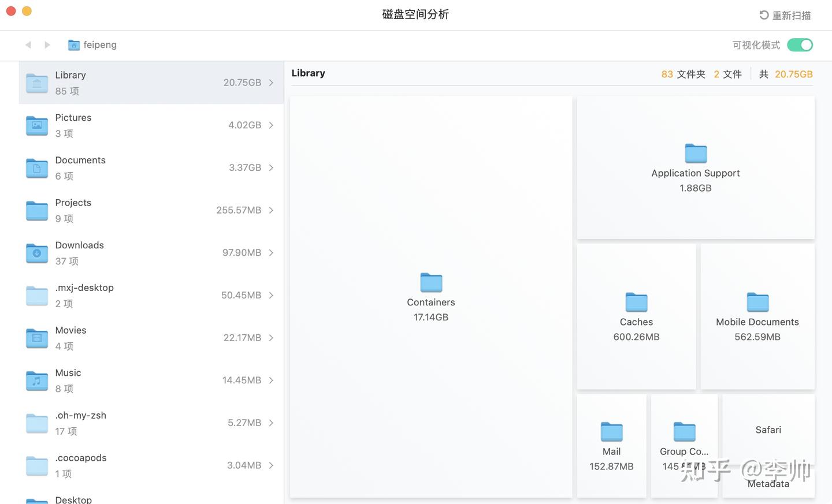Click the .mxj-desktop name in the list

84,288
